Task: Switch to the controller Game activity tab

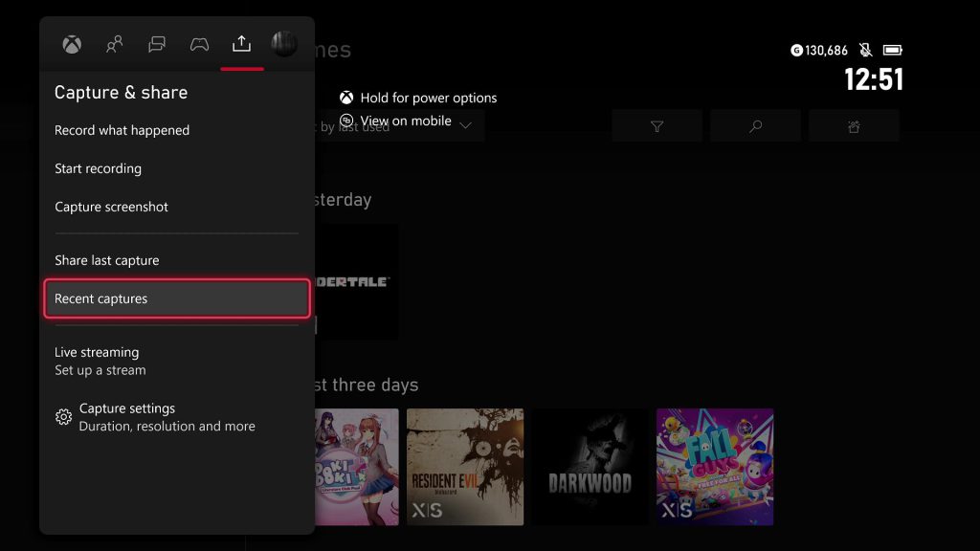Action: tap(199, 44)
